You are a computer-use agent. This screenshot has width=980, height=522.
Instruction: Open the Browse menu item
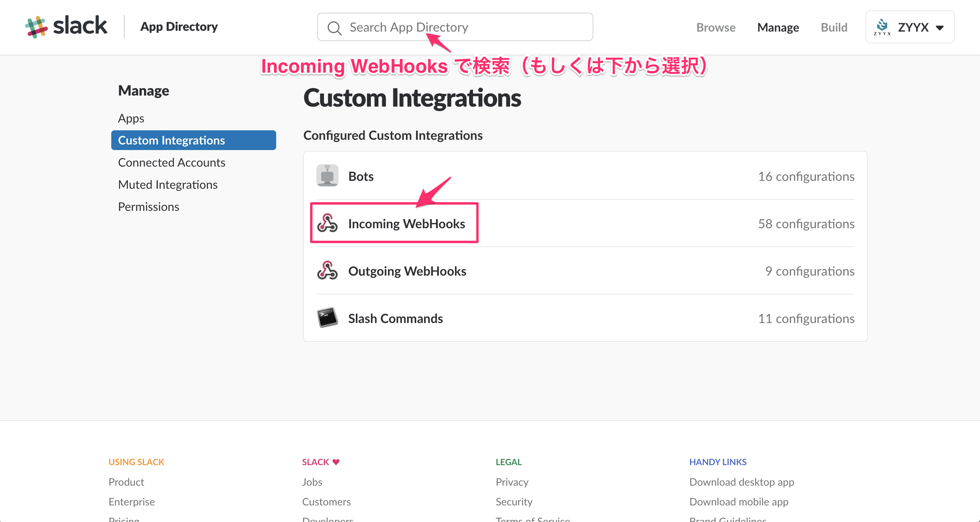coord(716,27)
